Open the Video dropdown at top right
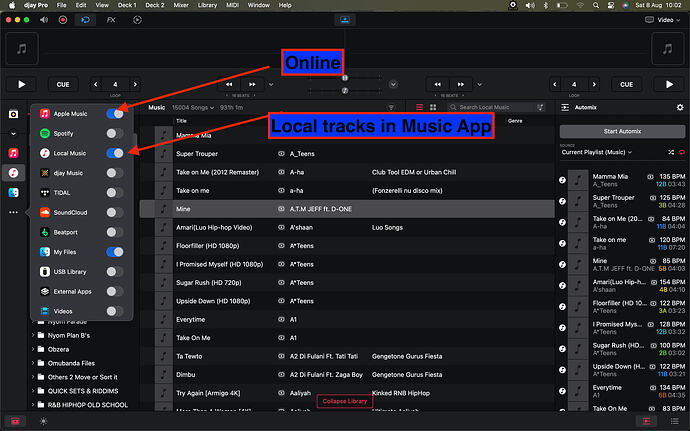Viewport: 690px width, 431px height. tap(662, 20)
